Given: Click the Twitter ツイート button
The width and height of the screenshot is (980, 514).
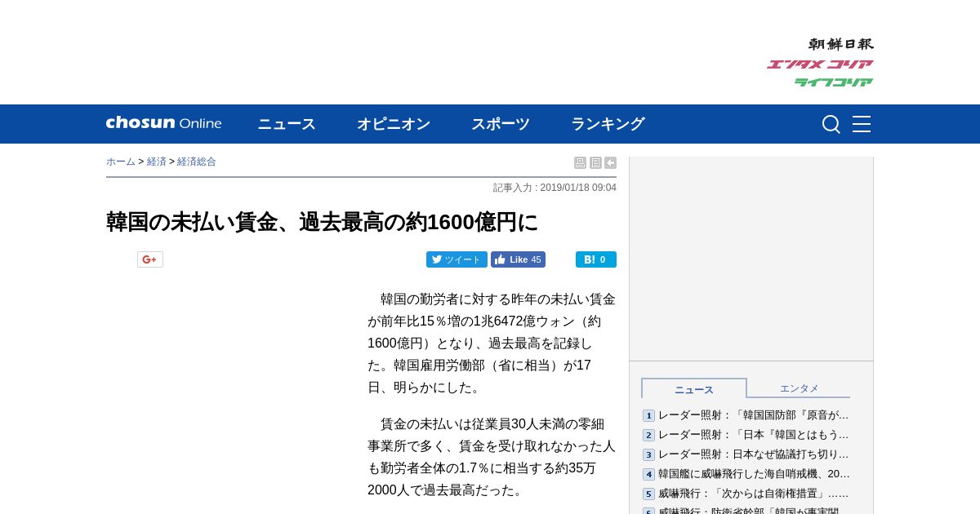Looking at the screenshot, I should click(x=457, y=259).
